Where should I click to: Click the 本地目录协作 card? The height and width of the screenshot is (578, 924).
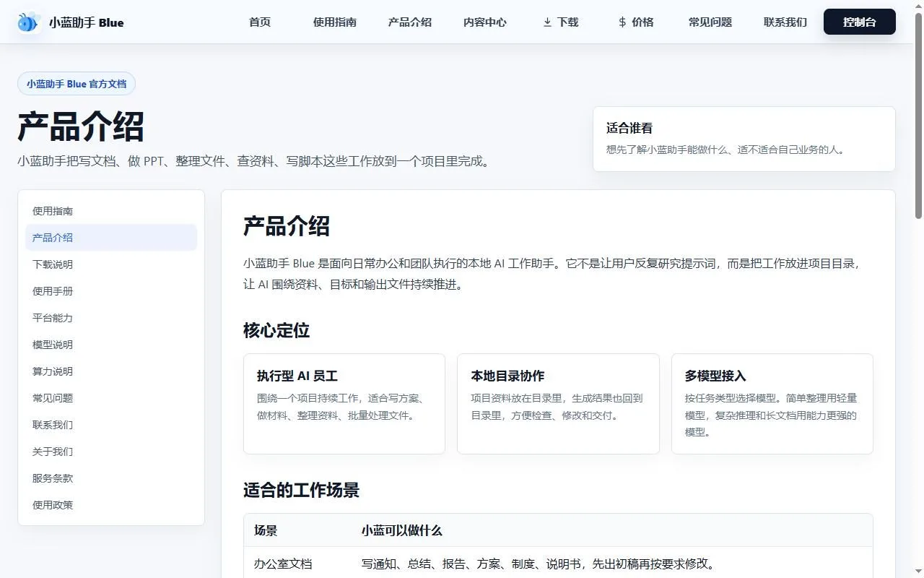click(x=558, y=404)
